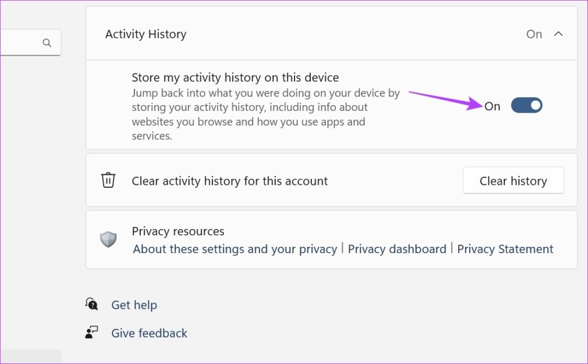Click the trash icon beside Clear activity history
The image size is (588, 364).
109,180
